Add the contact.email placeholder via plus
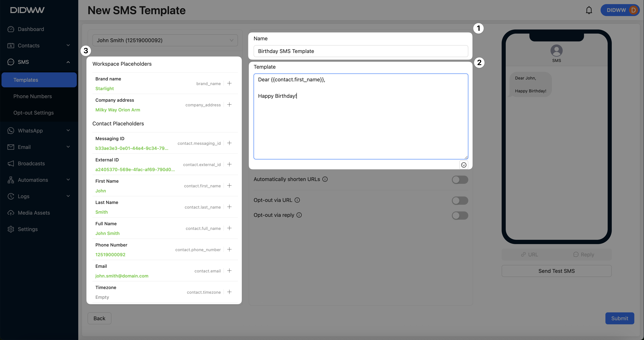The image size is (644, 340). 229,271
